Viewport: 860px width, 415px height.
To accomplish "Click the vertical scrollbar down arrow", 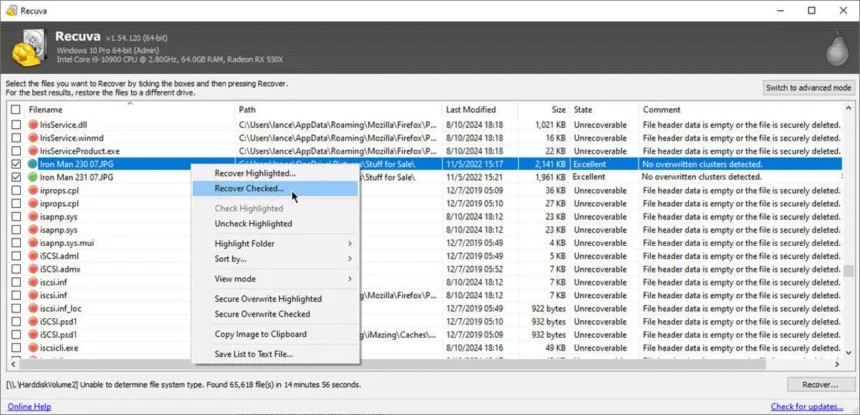I will point(848,353).
